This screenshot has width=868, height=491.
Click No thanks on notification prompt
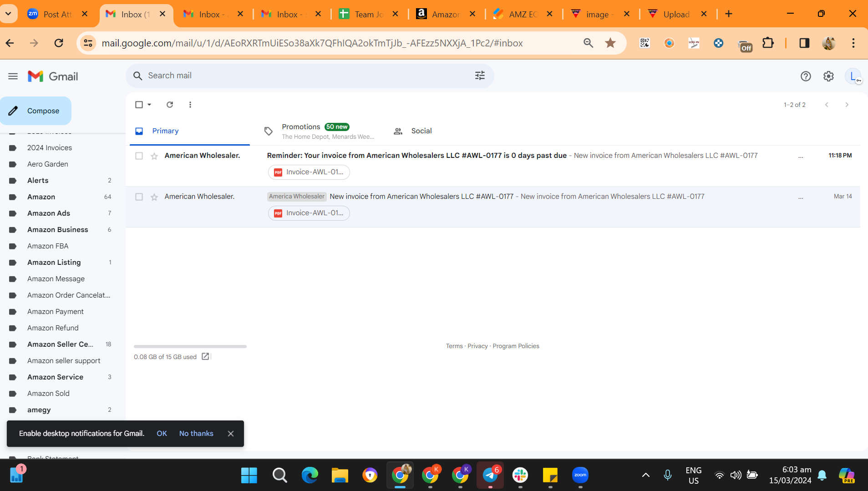point(196,434)
